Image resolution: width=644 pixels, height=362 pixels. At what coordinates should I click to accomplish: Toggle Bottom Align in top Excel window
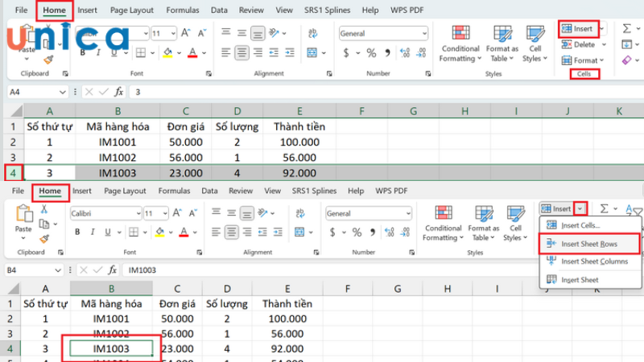coord(258,33)
